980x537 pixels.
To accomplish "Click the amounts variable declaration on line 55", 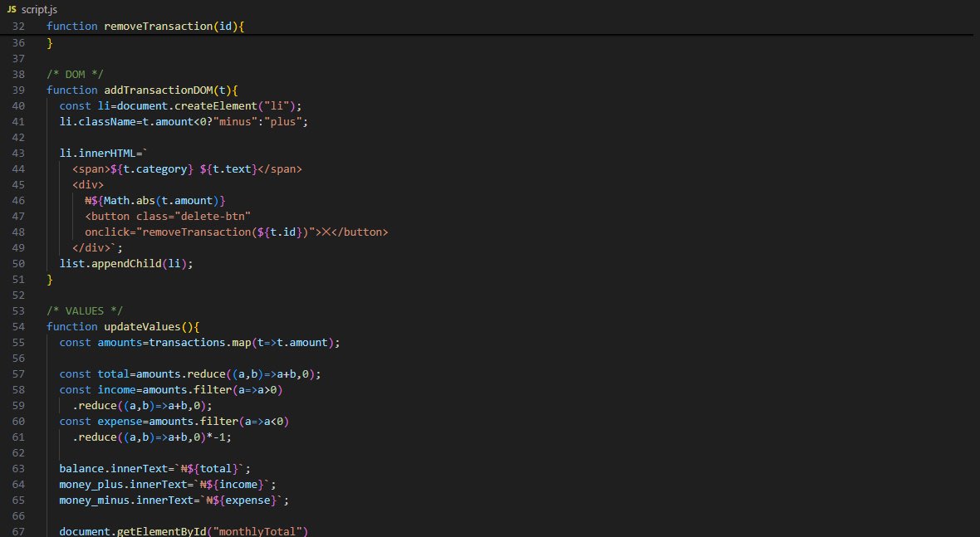I will [x=120, y=343].
